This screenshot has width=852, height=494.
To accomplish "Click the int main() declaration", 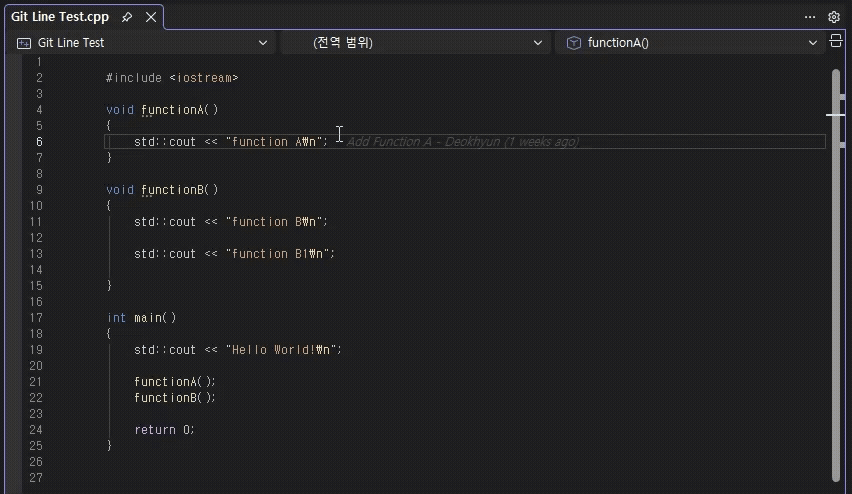I will (x=142, y=318).
